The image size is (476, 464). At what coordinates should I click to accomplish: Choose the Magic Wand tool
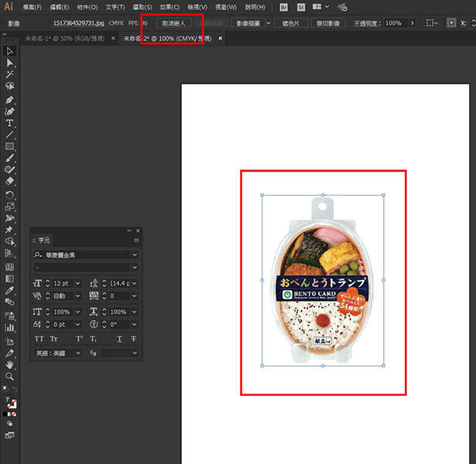tap(10, 74)
